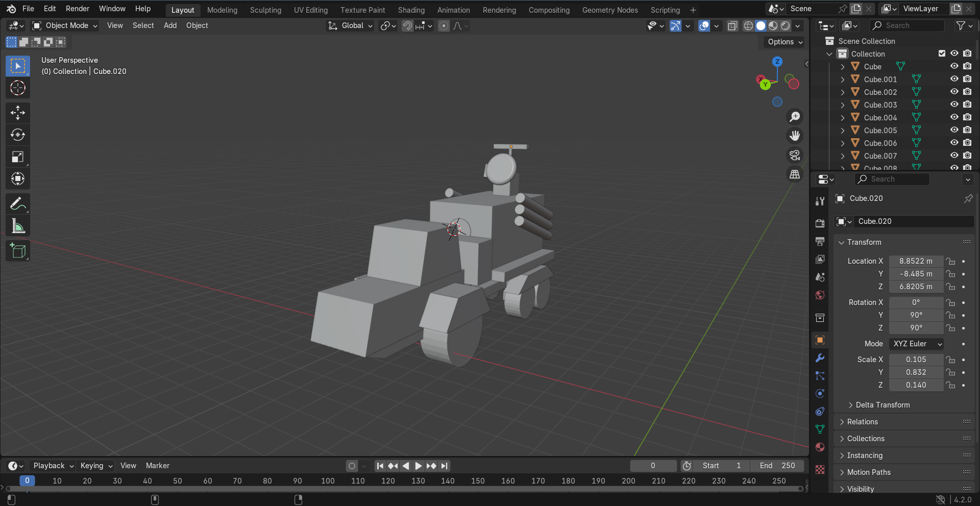980x506 pixels.
Task: Toggle the camera view icon
Action: pos(795,155)
